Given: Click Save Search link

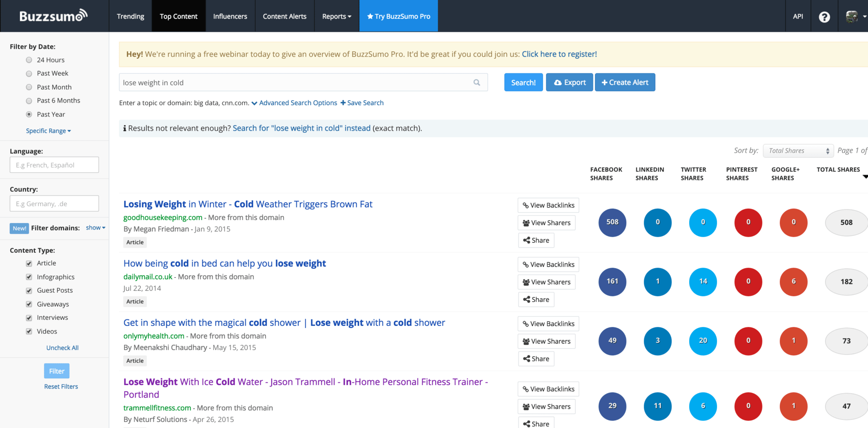Looking at the screenshot, I should (362, 103).
